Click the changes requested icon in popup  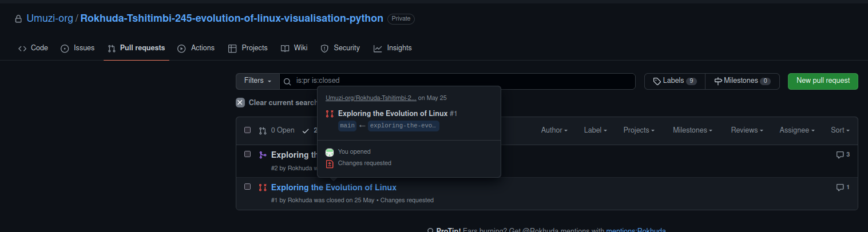(329, 163)
